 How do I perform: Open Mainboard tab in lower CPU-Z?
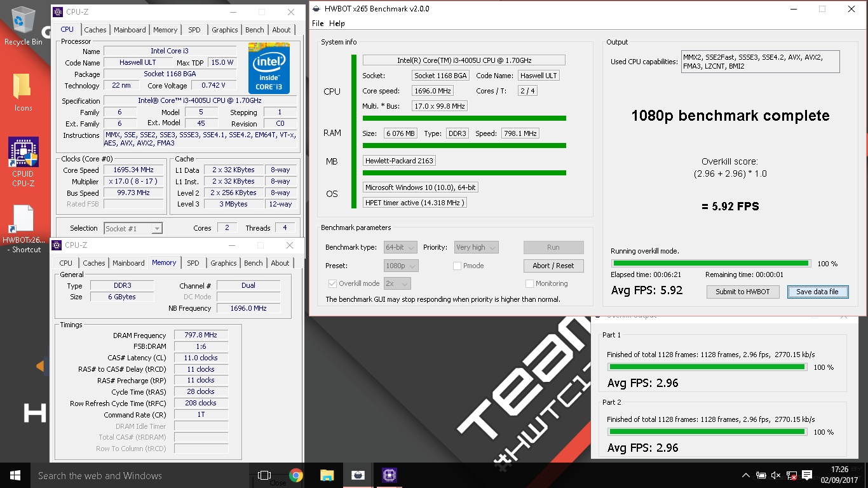pyautogui.click(x=128, y=263)
